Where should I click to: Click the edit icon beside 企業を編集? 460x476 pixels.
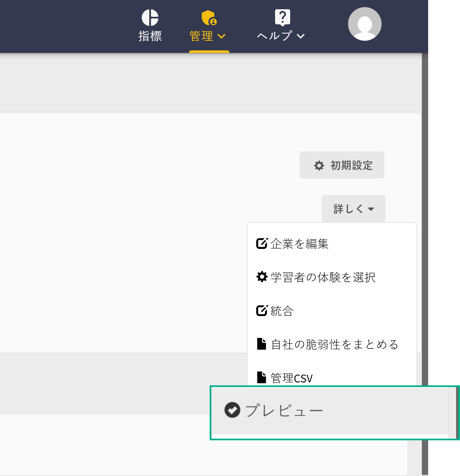(262, 243)
